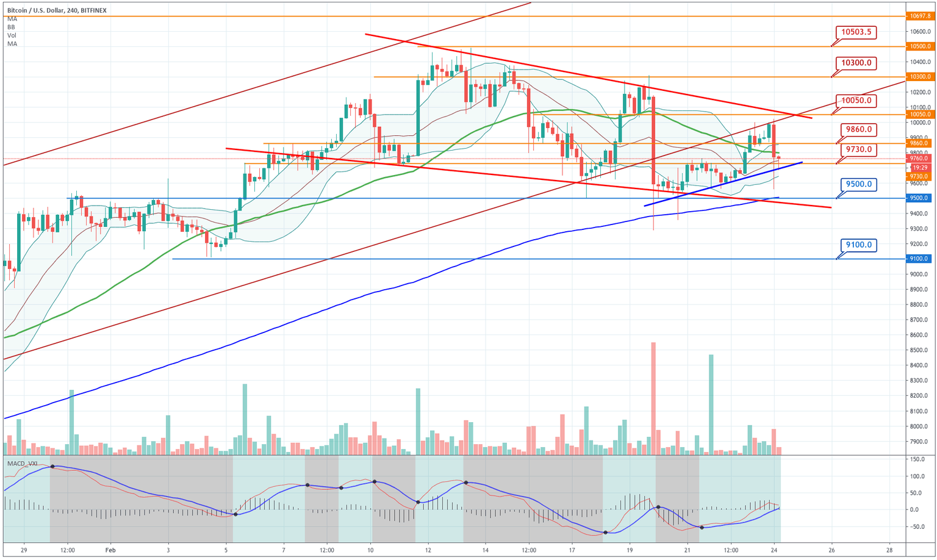Click the Feb label on the time axis

(110, 551)
